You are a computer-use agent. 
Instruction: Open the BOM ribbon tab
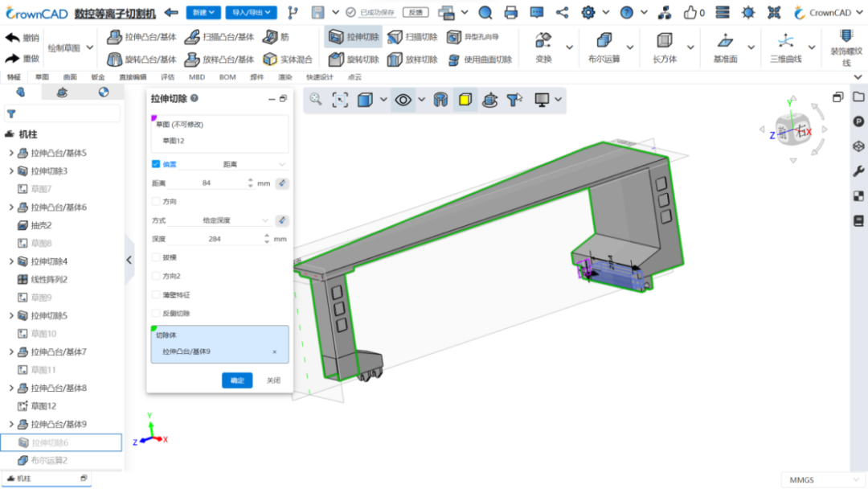click(227, 77)
